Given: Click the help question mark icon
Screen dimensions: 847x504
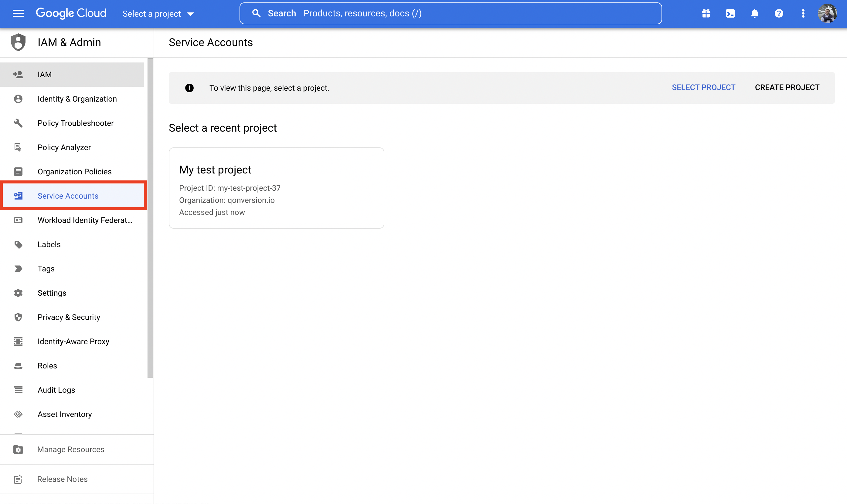Looking at the screenshot, I should click(779, 14).
